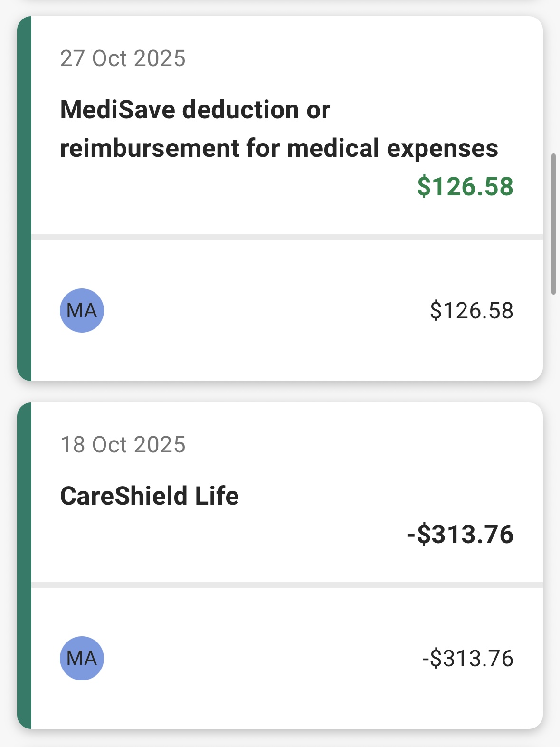Tap the $126.58 MA account breakdown amount

coord(471,311)
